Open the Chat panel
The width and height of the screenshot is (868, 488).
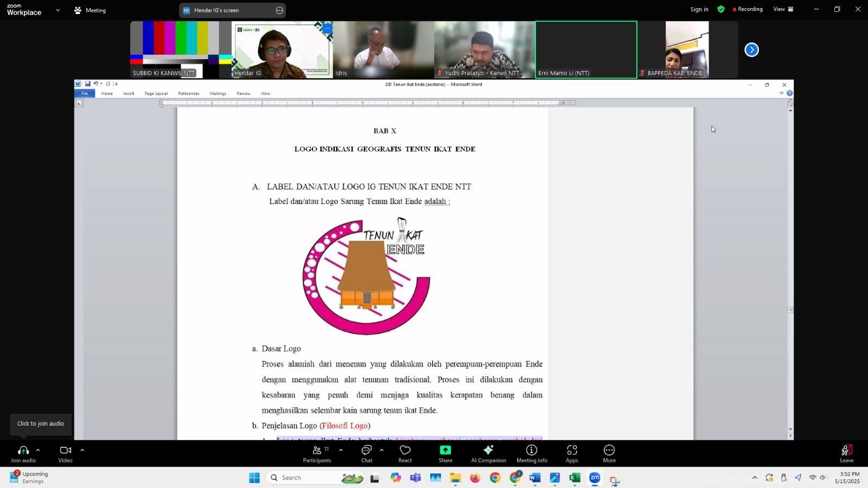(x=367, y=454)
